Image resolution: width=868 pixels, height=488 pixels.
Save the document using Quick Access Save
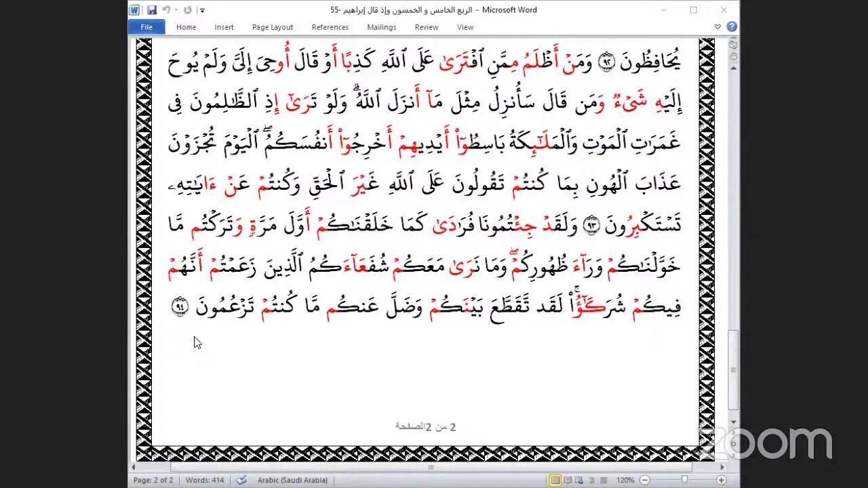pyautogui.click(x=152, y=10)
